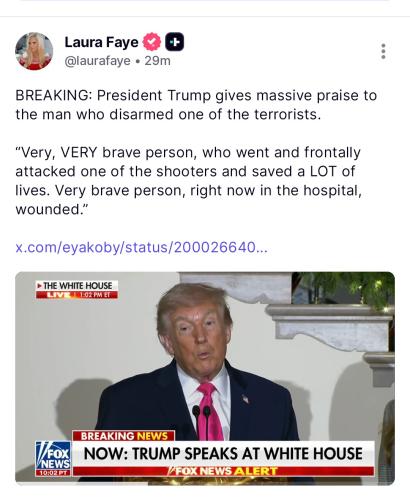The width and height of the screenshot is (410, 500).
Task: Click the Fox News logo in video
Action: click(53, 455)
